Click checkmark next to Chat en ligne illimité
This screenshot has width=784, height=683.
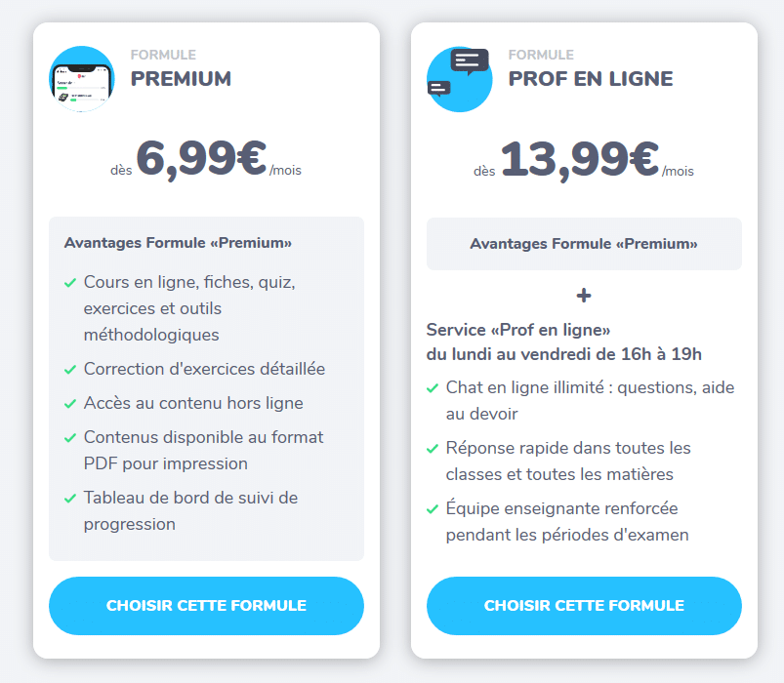pos(433,388)
